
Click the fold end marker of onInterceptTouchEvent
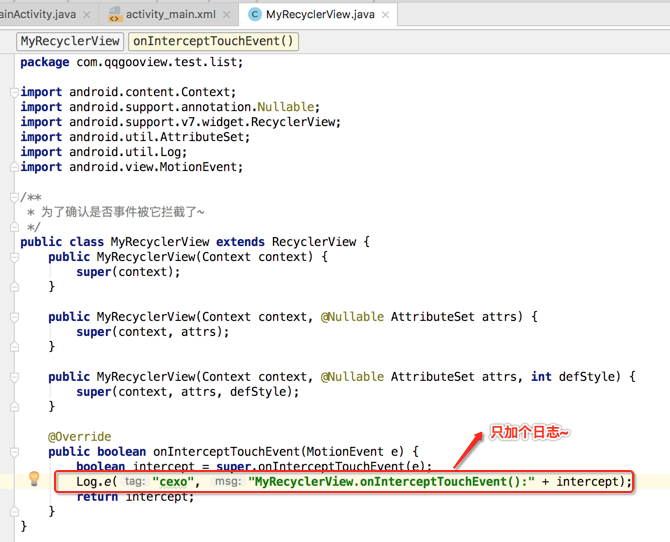click(14, 511)
